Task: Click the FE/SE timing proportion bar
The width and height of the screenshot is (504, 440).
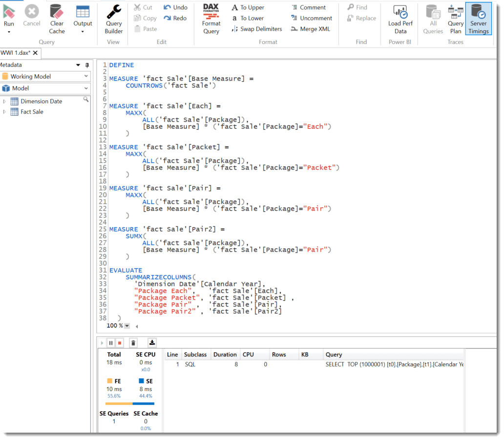Action: (130, 403)
